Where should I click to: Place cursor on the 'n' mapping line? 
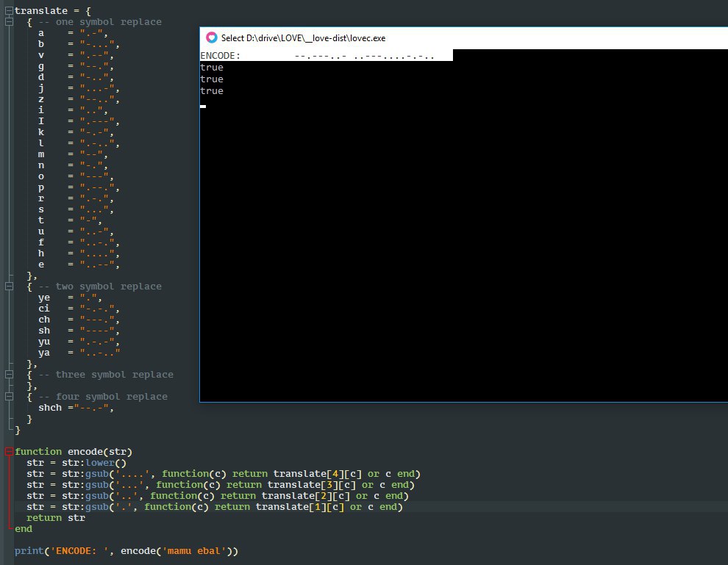point(73,165)
